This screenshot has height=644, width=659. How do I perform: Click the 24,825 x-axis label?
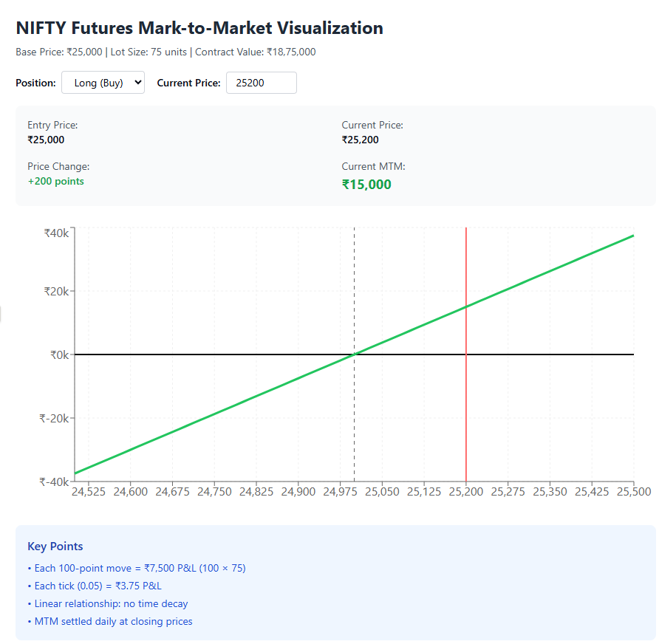256,492
